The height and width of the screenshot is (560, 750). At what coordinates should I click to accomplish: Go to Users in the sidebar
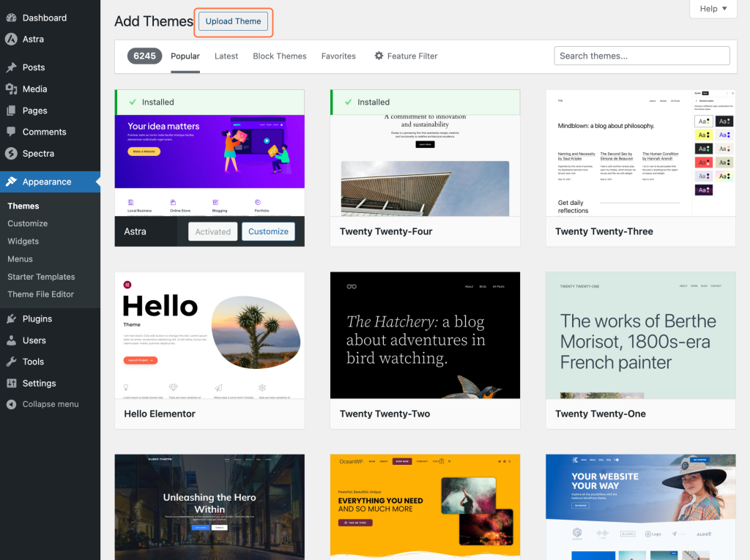click(51, 340)
